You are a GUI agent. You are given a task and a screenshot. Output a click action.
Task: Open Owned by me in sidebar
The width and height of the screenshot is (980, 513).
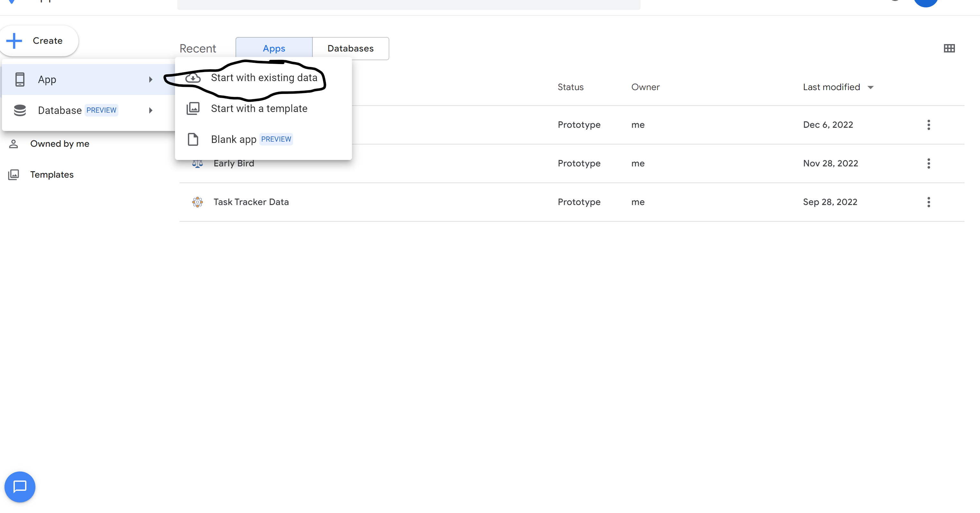(60, 144)
